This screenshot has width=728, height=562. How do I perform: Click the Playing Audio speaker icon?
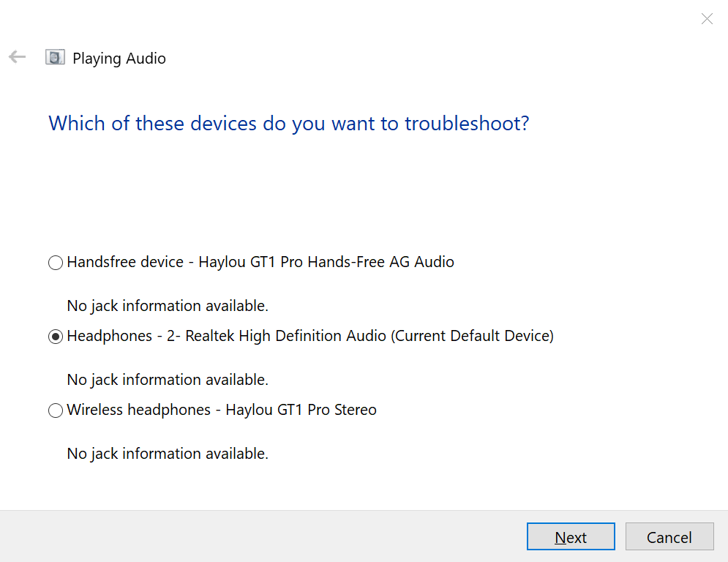pyautogui.click(x=55, y=56)
